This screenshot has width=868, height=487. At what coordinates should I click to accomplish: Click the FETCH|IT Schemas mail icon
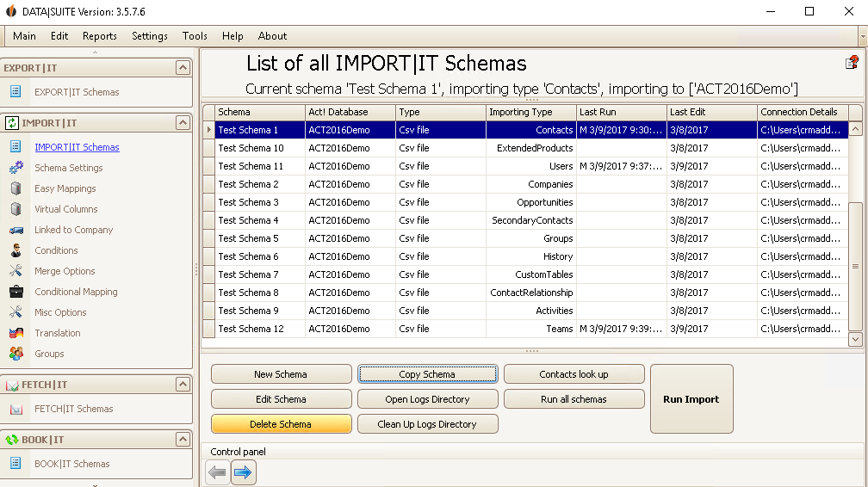point(16,409)
